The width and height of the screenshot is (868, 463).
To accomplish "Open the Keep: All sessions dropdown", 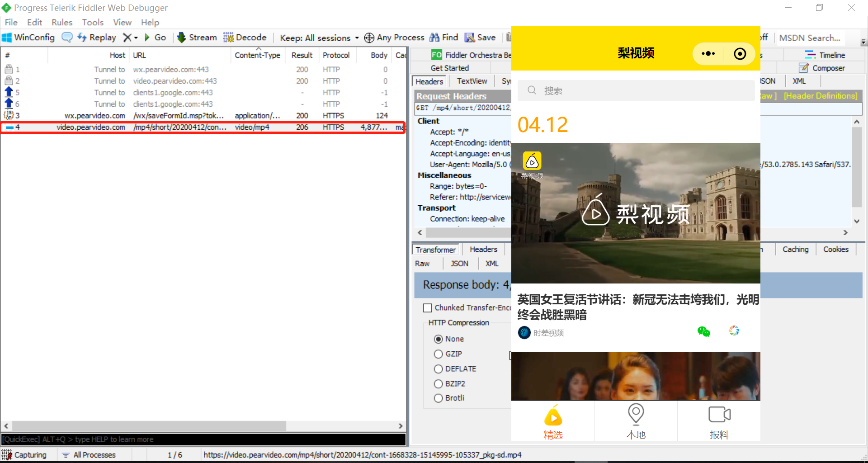I will point(319,38).
